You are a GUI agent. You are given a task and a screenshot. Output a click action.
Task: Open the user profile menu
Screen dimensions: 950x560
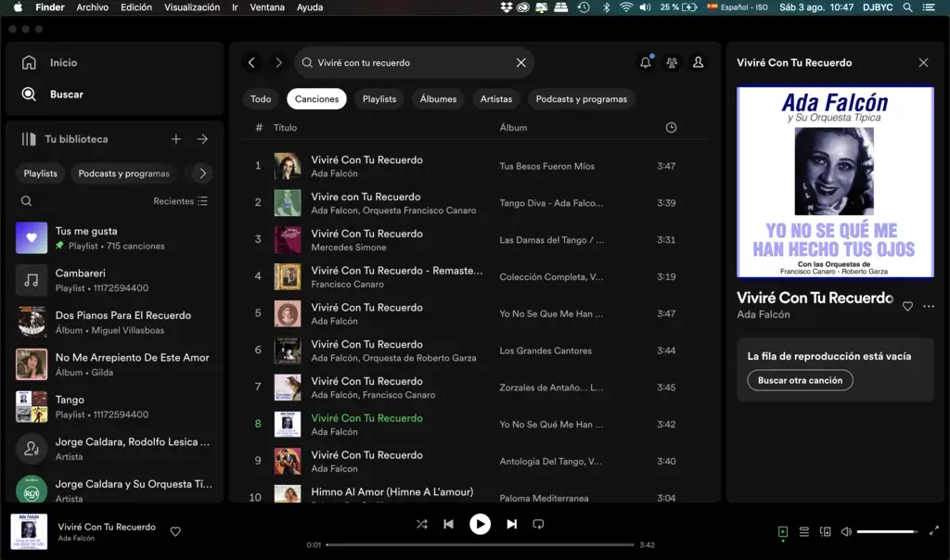698,62
